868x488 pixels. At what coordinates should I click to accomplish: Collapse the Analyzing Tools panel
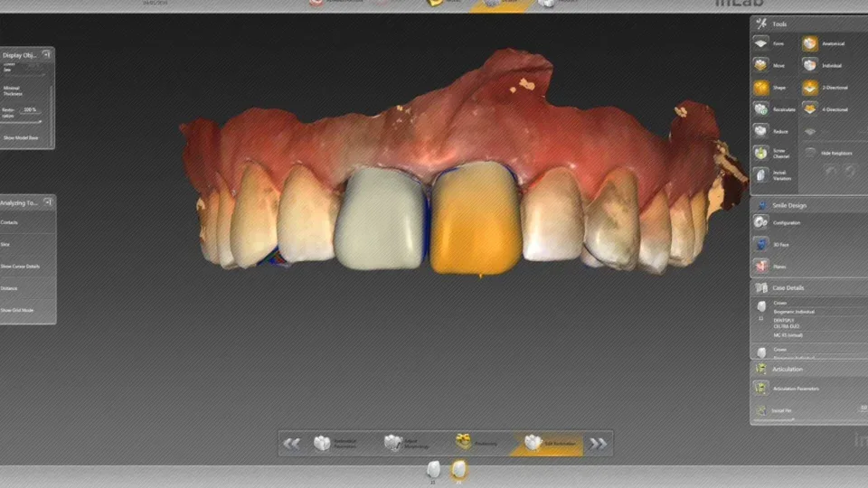(48, 202)
